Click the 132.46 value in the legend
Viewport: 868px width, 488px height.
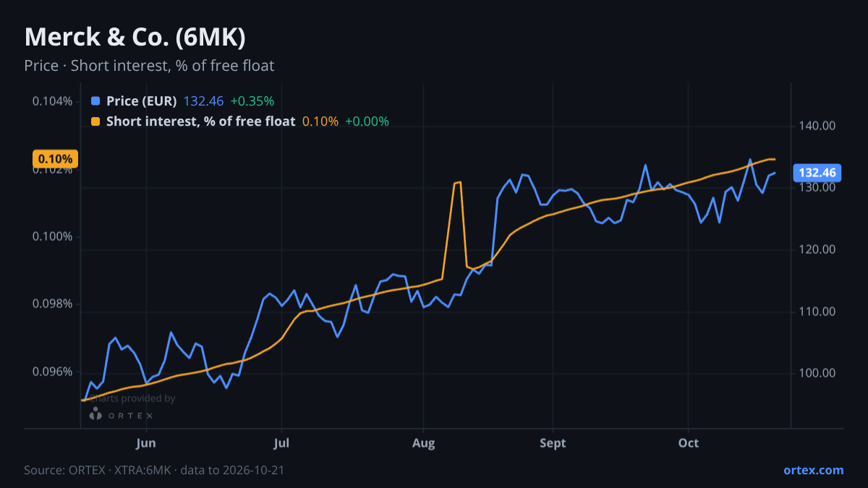coord(204,101)
